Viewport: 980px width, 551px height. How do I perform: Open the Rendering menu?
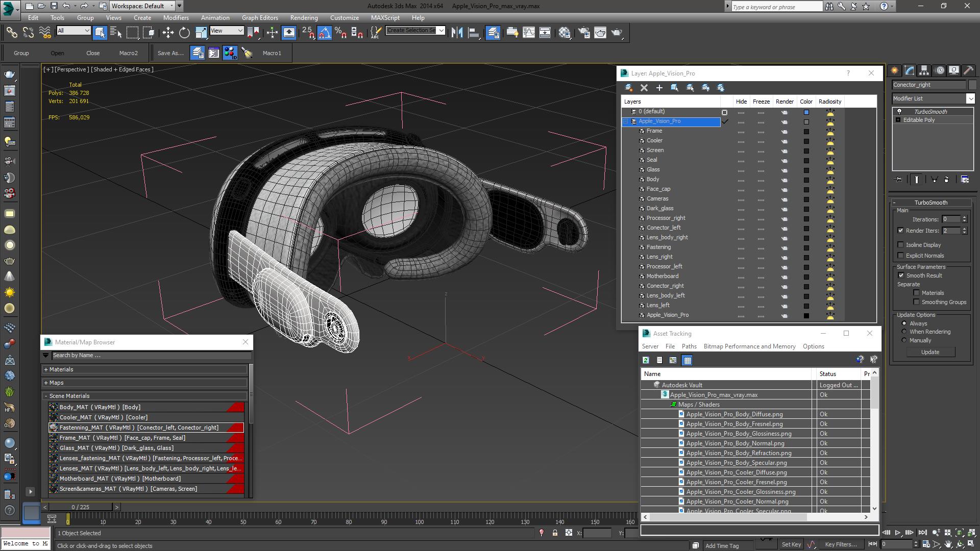[304, 17]
